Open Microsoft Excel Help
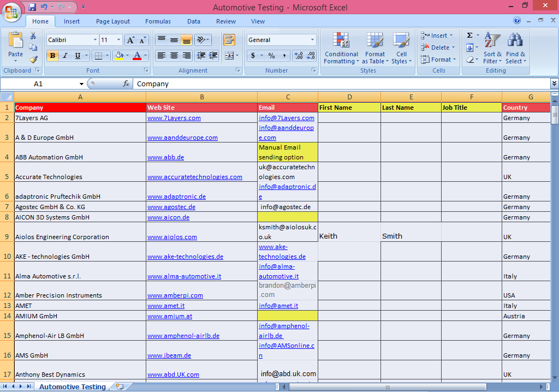The image size is (559, 392). tap(517, 20)
